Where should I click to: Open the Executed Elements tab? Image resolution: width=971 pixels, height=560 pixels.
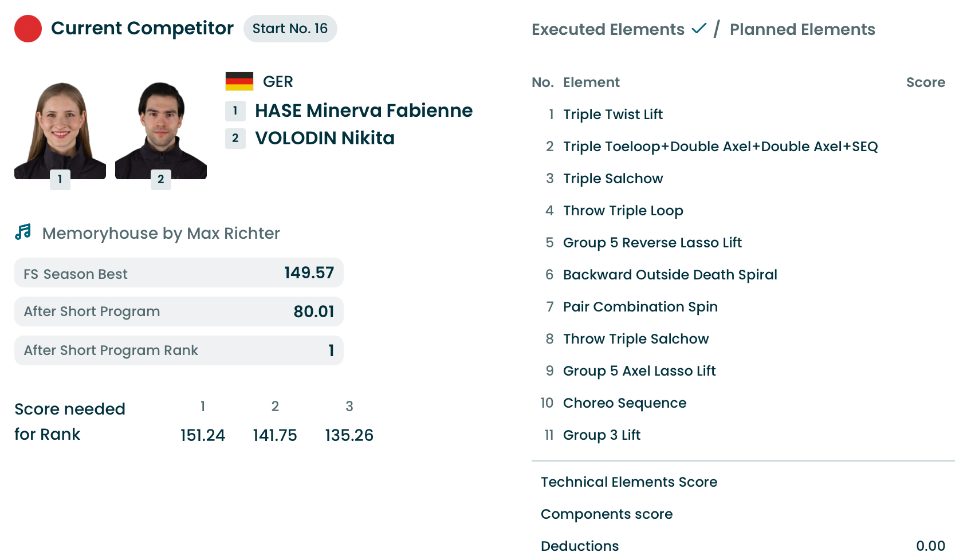[x=608, y=29]
